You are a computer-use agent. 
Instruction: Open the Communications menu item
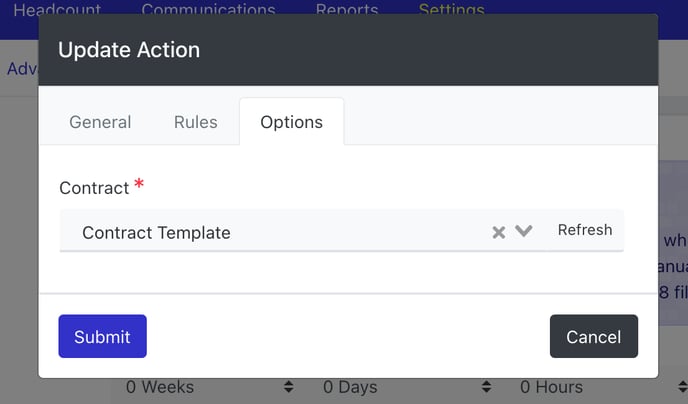point(208,10)
